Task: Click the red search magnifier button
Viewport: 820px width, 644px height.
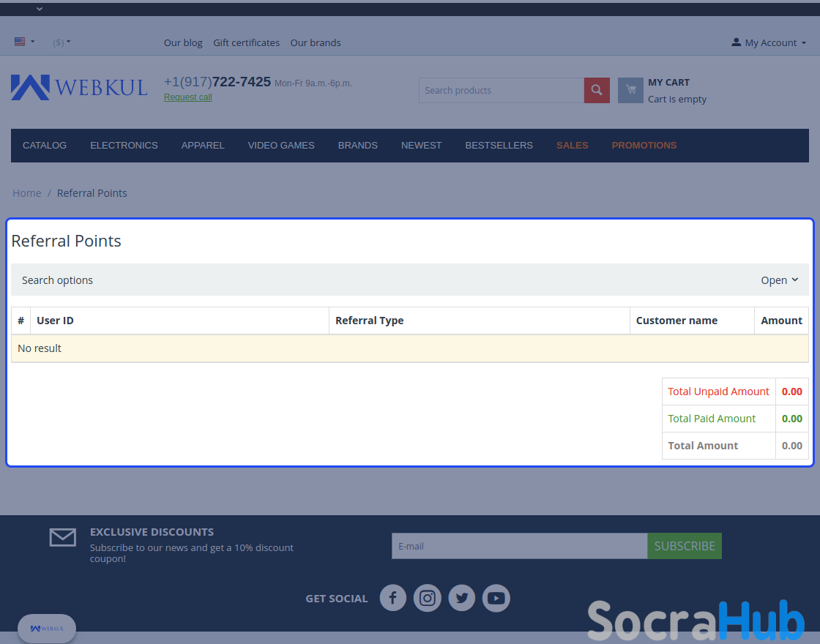Action: tap(597, 91)
